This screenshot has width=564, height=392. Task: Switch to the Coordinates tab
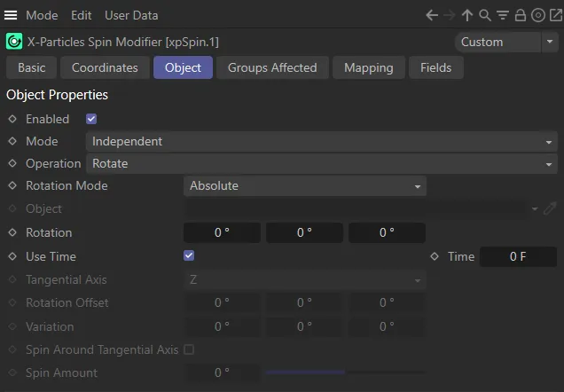coord(105,67)
